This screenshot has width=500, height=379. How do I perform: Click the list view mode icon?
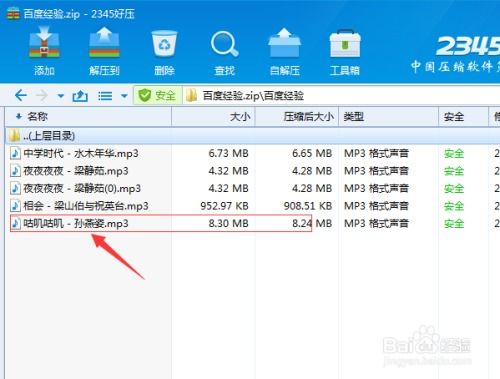[105, 96]
